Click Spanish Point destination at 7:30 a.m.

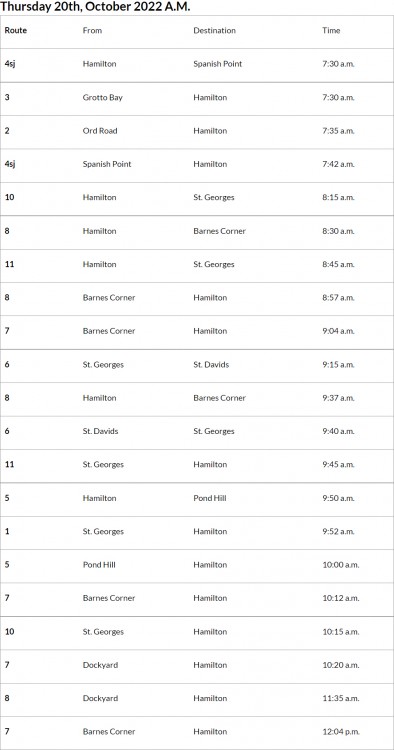pyautogui.click(x=218, y=64)
